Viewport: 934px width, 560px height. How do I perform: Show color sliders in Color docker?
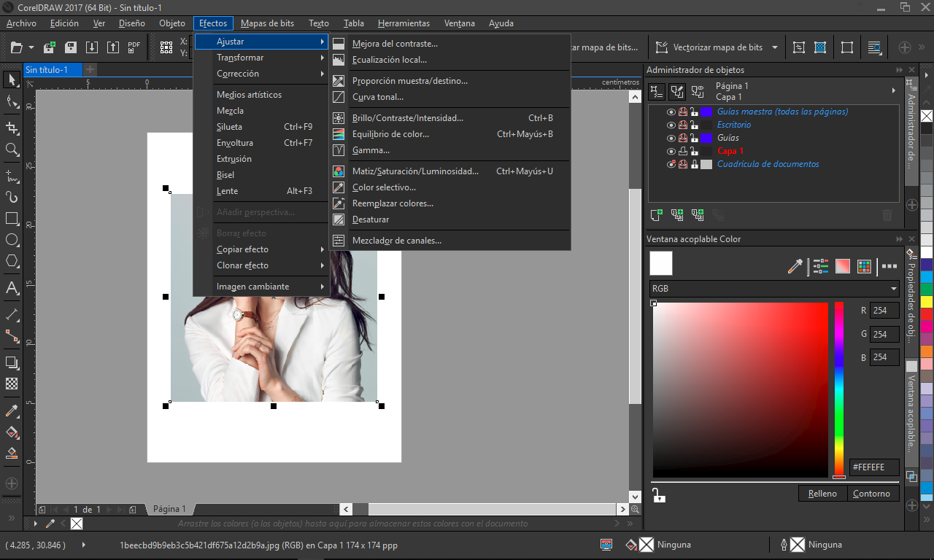[x=820, y=266]
